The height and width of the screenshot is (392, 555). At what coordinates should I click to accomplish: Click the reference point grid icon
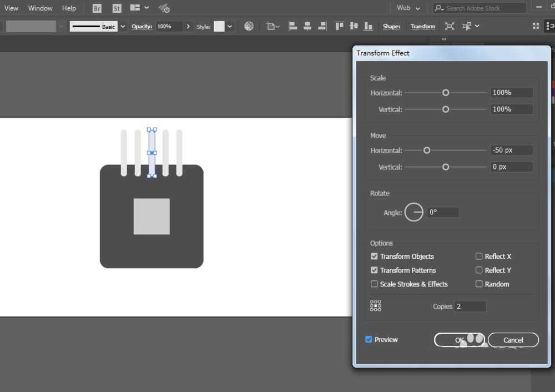376,306
